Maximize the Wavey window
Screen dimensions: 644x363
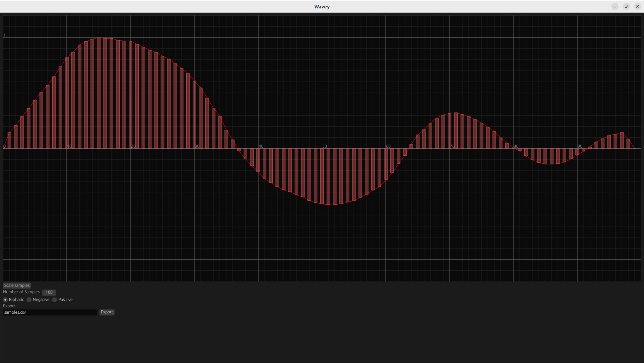pyautogui.click(x=626, y=7)
